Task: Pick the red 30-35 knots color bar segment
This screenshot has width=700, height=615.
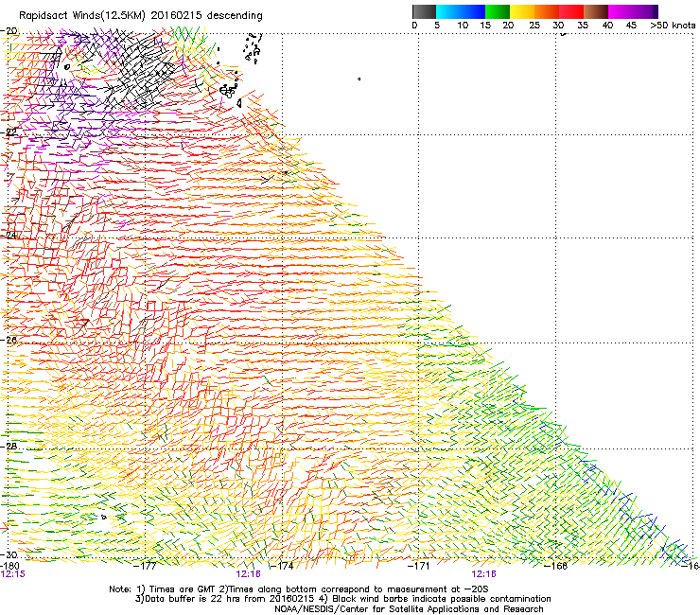Action: (571, 11)
